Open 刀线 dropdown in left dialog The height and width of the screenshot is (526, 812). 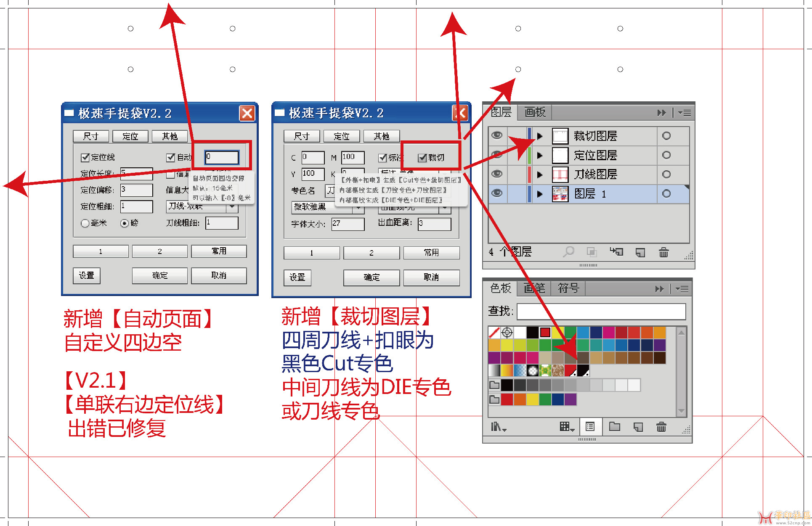202,206
